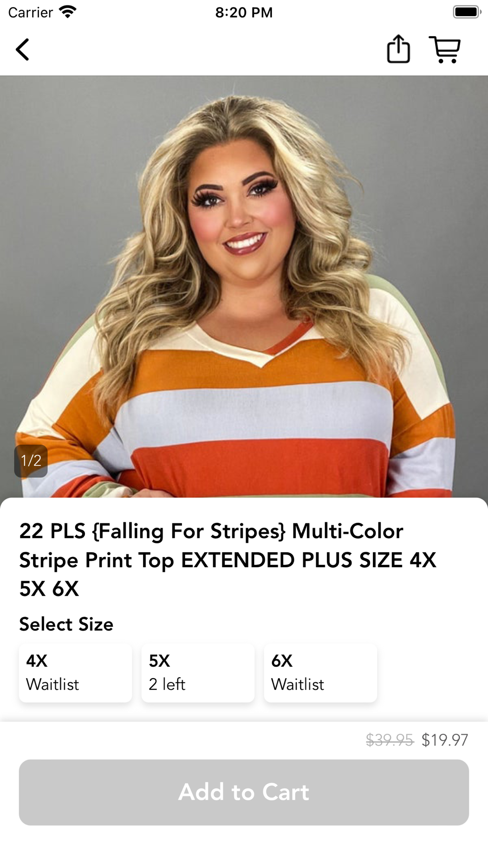Select the 4X size option
Screen dimensions: 488x868
click(x=76, y=673)
